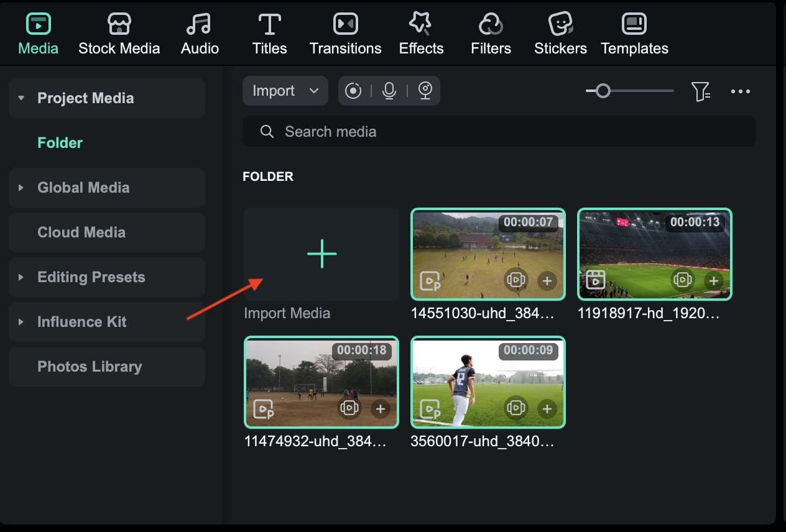Add 14551030-uhd clip with plus icon
The height and width of the screenshot is (532, 786).
pos(547,281)
